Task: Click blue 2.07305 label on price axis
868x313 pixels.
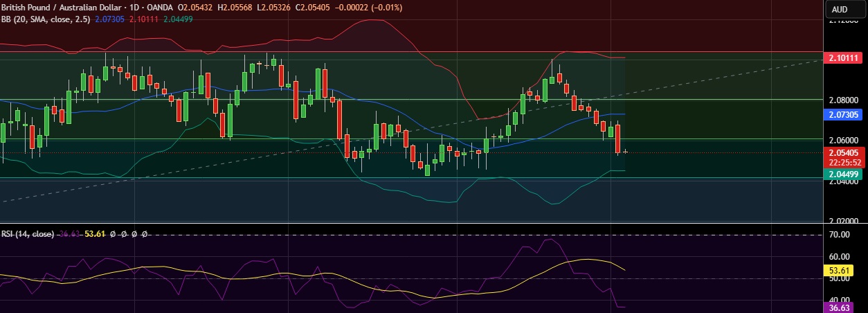Action: (843, 114)
